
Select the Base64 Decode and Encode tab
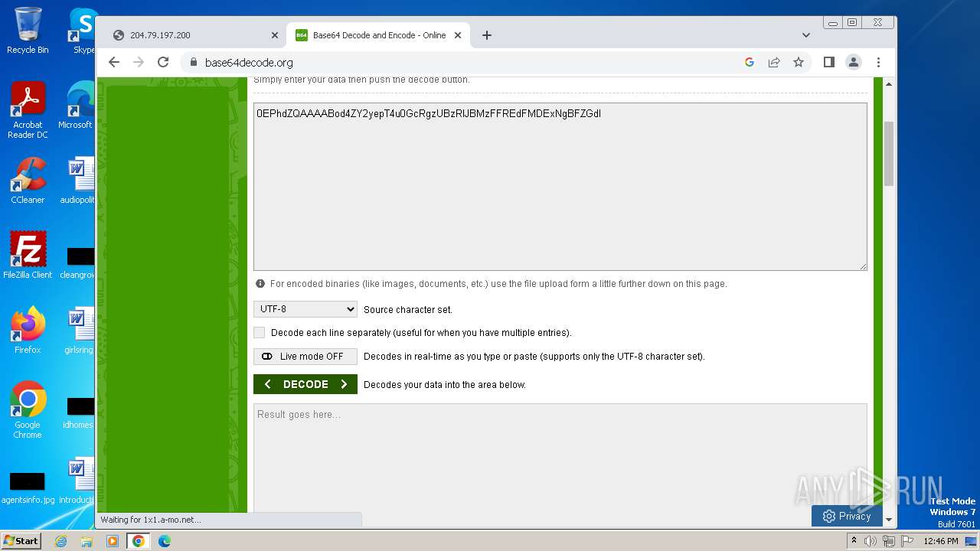pyautogui.click(x=378, y=35)
